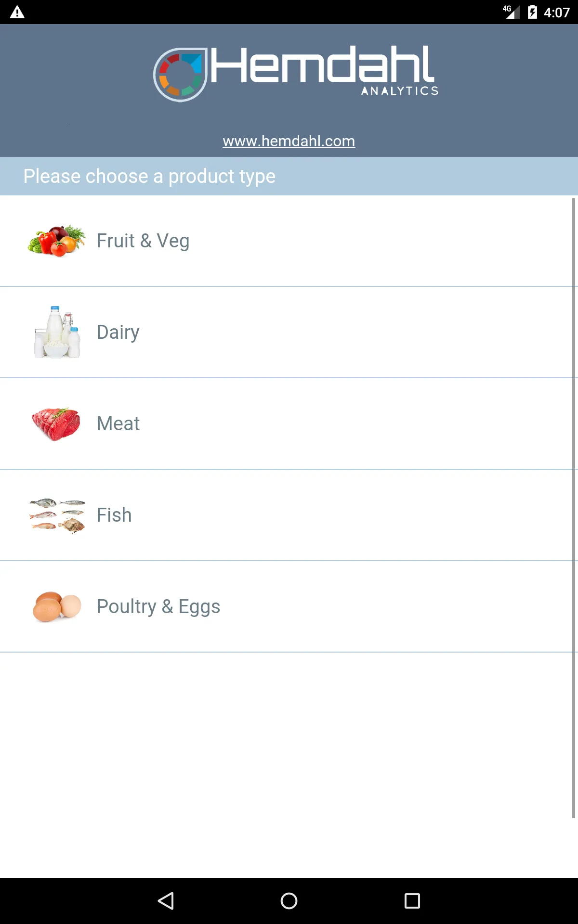Tap the warning triangle status icon

tap(17, 12)
